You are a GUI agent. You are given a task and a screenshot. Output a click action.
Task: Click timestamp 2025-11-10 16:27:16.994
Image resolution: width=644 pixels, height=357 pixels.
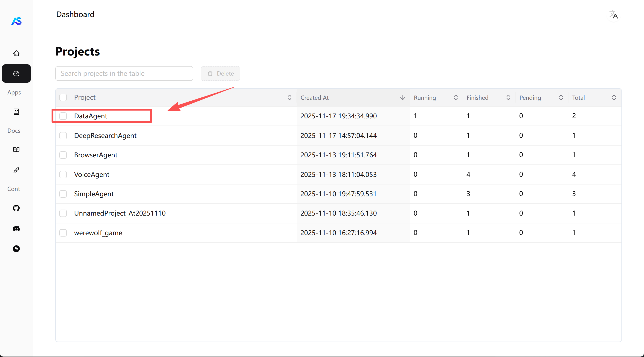click(339, 233)
